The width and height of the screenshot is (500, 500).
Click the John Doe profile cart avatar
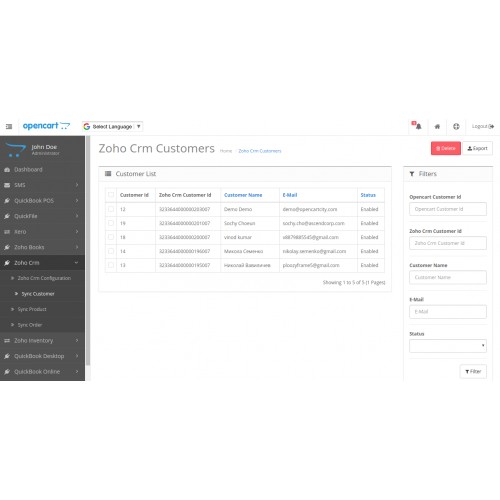(x=16, y=150)
